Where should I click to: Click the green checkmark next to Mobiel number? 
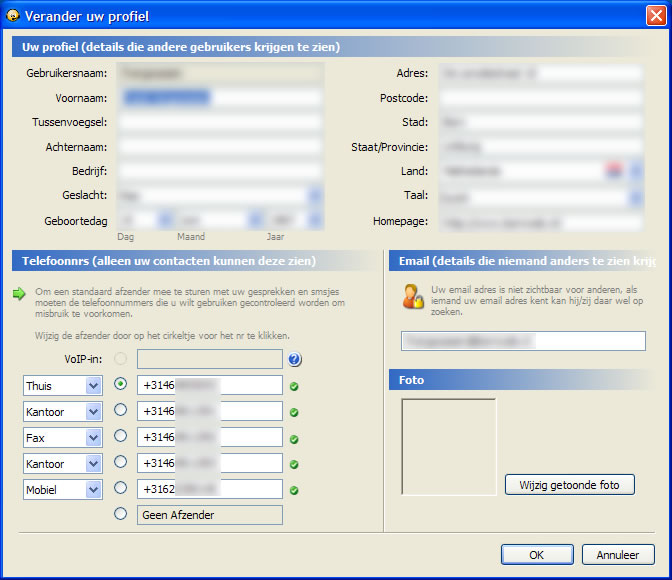[x=295, y=490]
